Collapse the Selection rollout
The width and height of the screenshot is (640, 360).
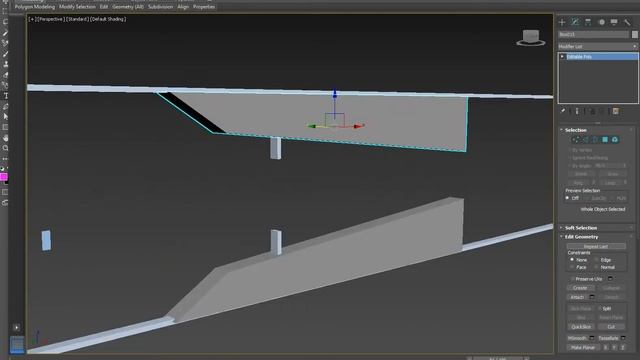point(576,130)
